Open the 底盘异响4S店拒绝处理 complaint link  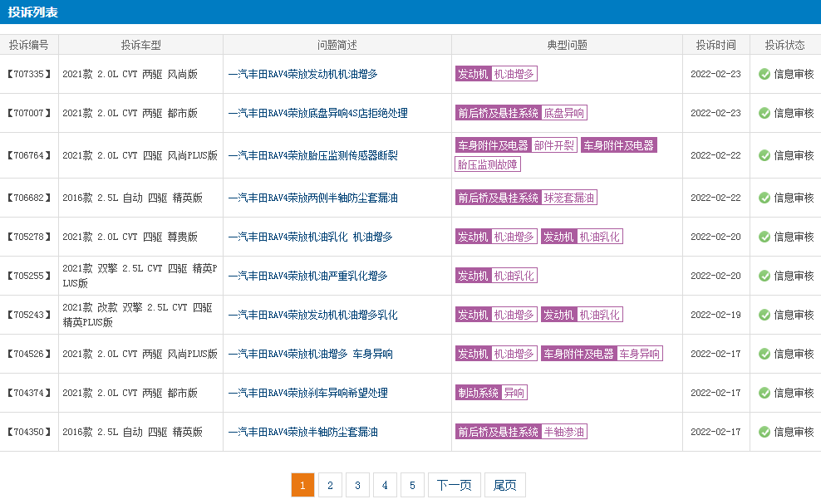(317, 113)
